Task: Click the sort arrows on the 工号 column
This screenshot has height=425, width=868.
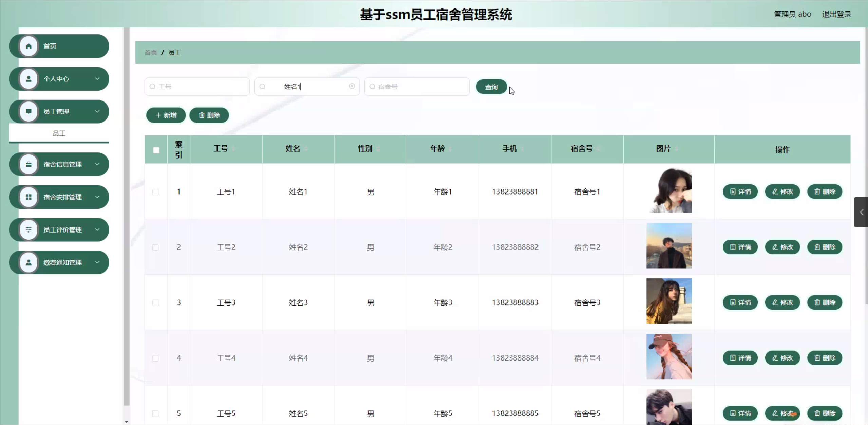Action: coord(233,149)
